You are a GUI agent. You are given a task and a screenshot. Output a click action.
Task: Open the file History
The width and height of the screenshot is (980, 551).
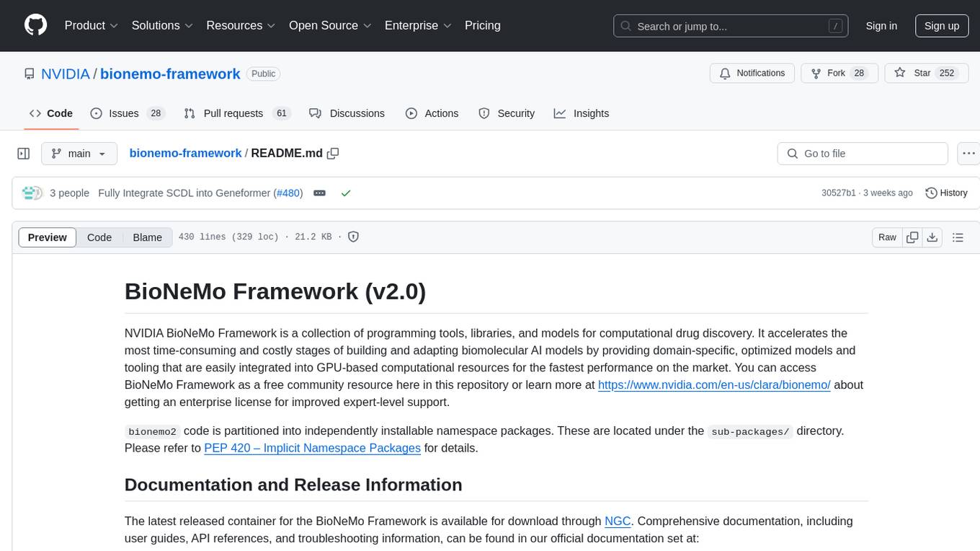[x=946, y=193]
